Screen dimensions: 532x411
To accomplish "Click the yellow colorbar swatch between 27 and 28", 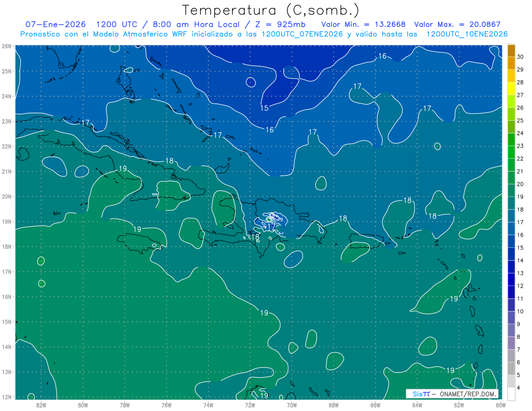I will click(511, 89).
